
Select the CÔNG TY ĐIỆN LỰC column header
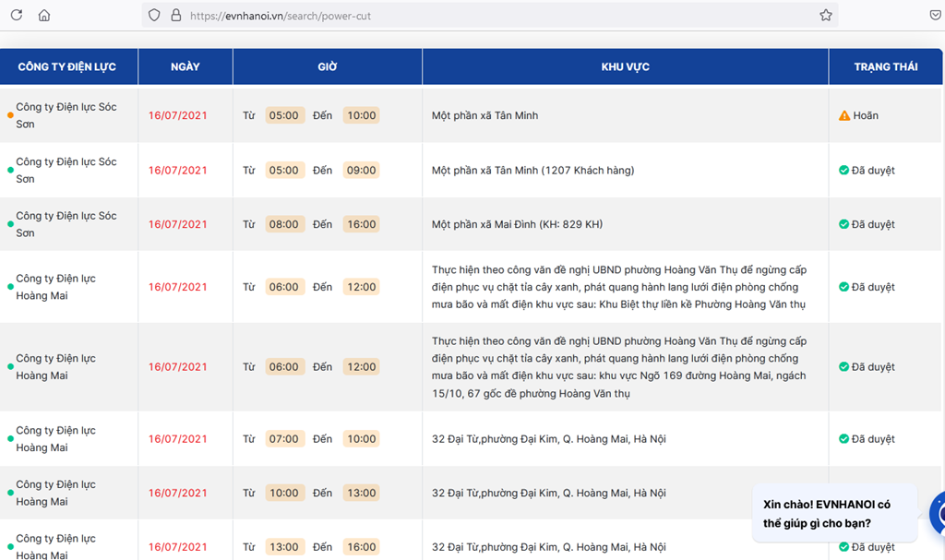tap(66, 67)
